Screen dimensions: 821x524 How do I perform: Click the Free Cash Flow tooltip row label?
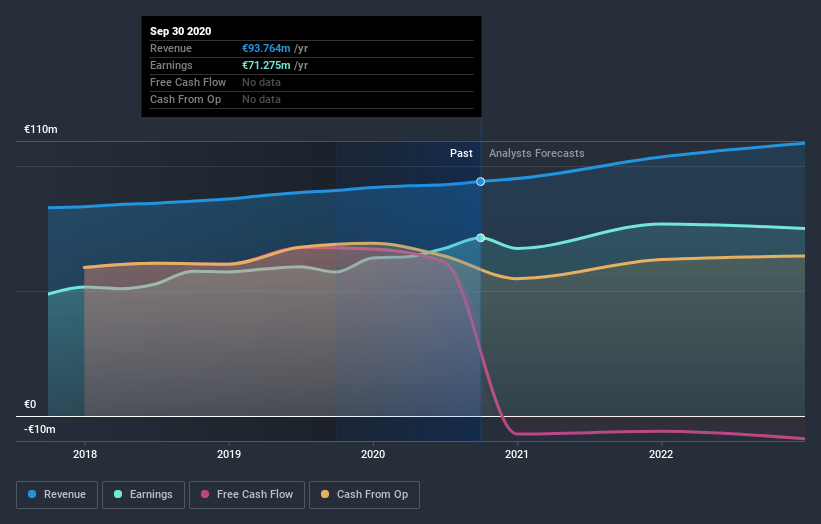pos(188,82)
